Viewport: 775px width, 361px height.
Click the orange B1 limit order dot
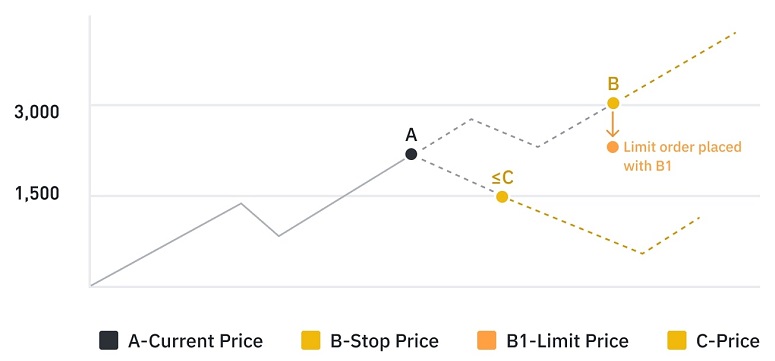tap(613, 147)
